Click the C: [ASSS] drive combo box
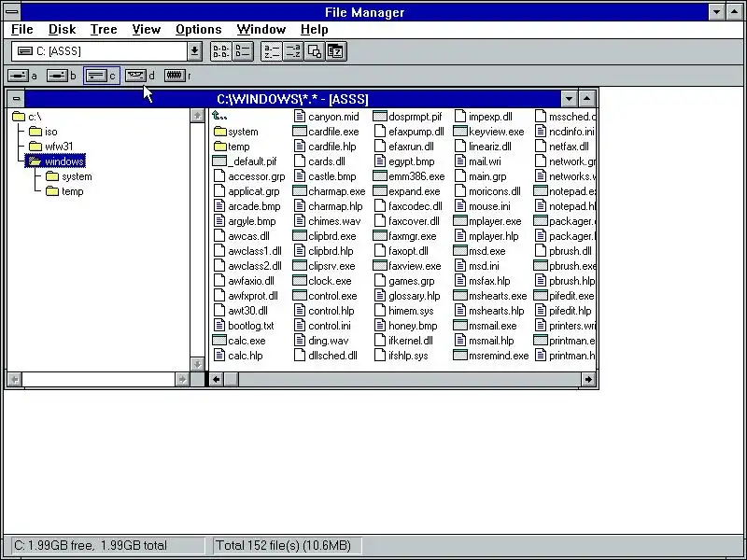Viewport: 747px width, 560px height. (106, 51)
